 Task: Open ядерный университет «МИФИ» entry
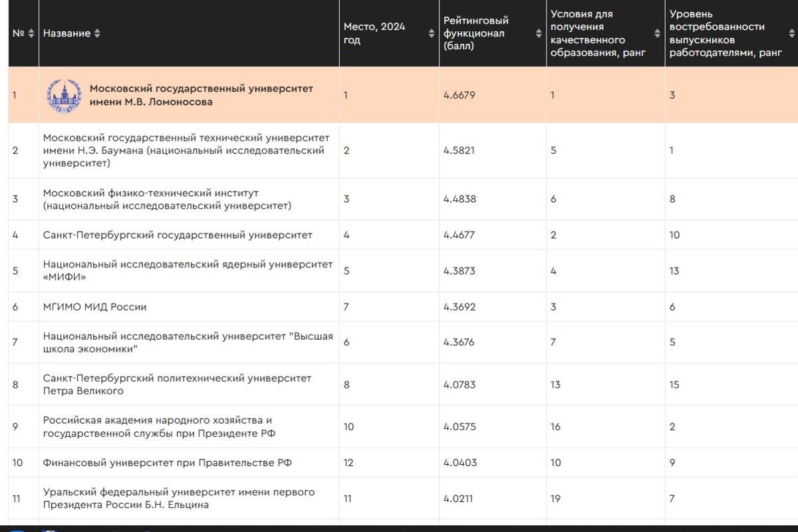click(x=188, y=271)
